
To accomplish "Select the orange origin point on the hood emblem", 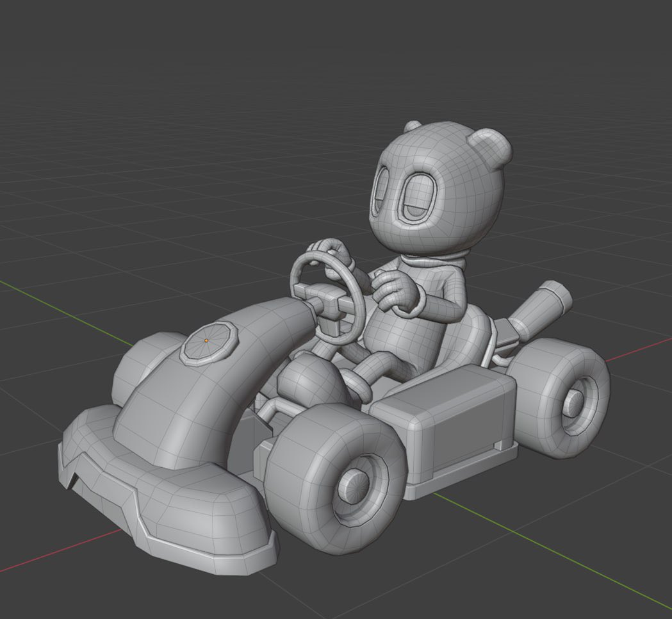I will (x=206, y=340).
